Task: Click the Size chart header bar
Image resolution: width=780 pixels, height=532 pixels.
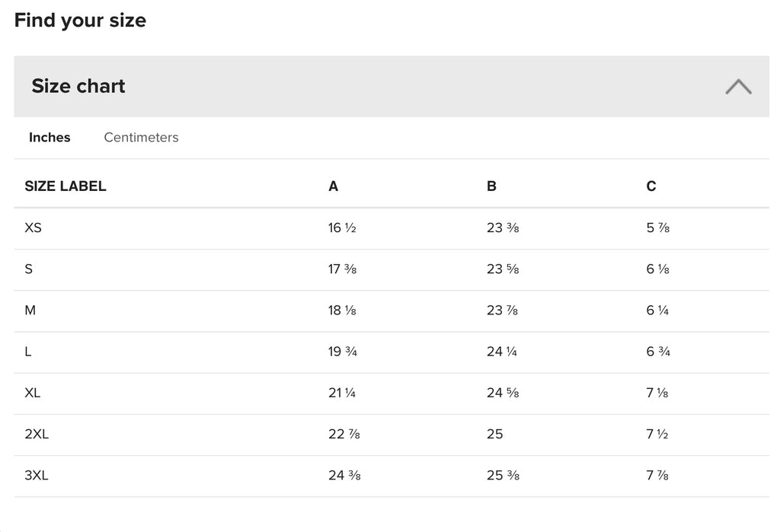Action: pyautogui.click(x=392, y=87)
